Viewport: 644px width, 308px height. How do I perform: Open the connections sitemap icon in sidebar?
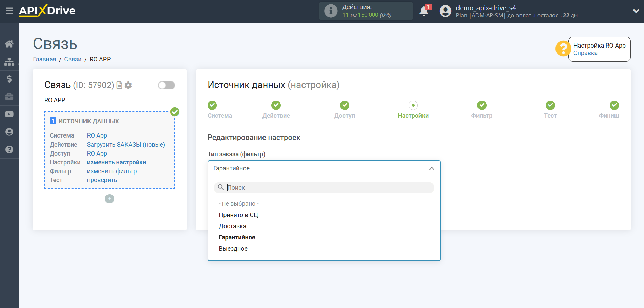[x=9, y=61]
